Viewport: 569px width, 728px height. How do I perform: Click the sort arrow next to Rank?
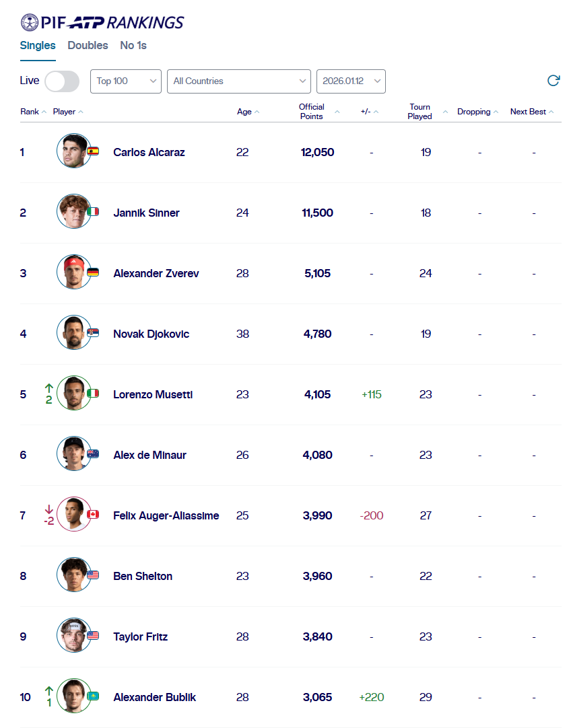tap(44, 112)
